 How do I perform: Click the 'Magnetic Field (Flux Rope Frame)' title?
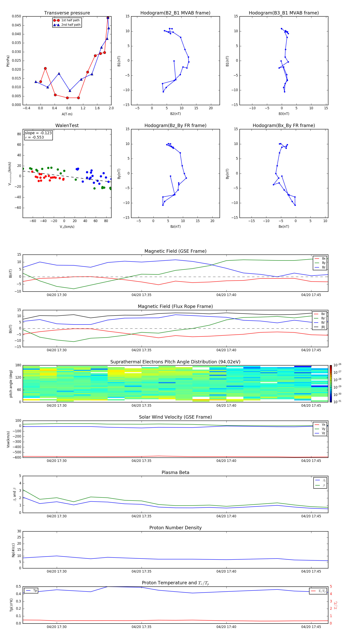pos(175,307)
